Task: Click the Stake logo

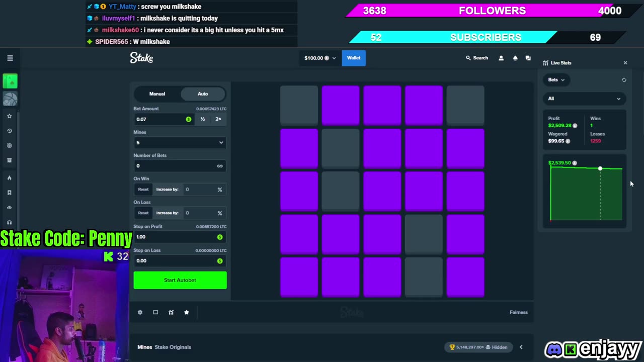Action: (x=141, y=58)
